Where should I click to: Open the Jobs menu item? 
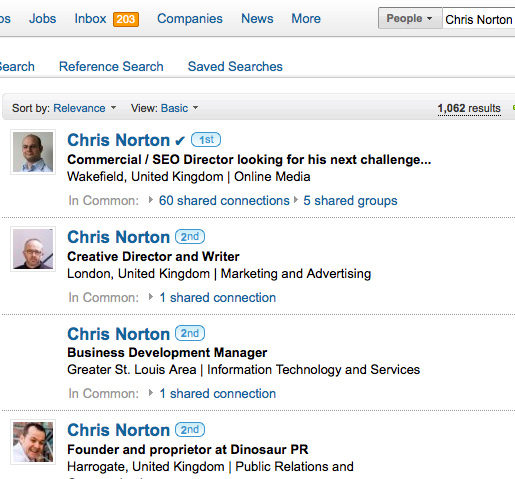pyautogui.click(x=42, y=19)
